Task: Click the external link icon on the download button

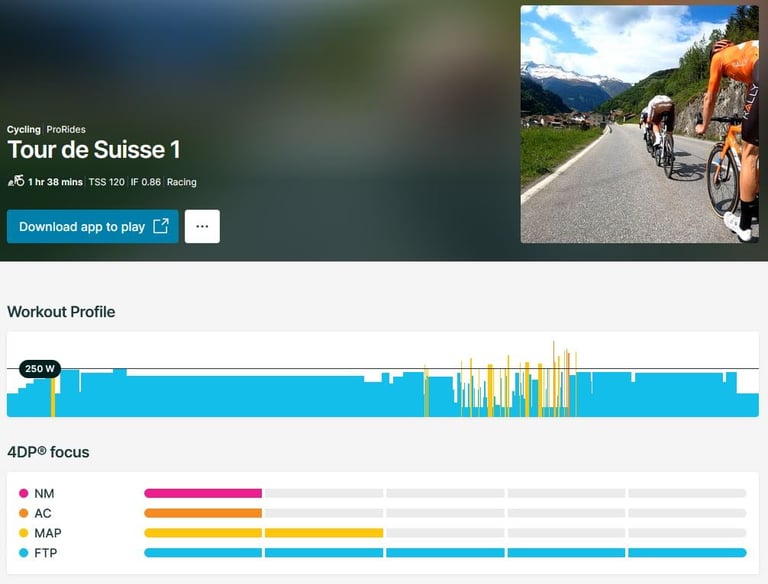Action: 161,227
